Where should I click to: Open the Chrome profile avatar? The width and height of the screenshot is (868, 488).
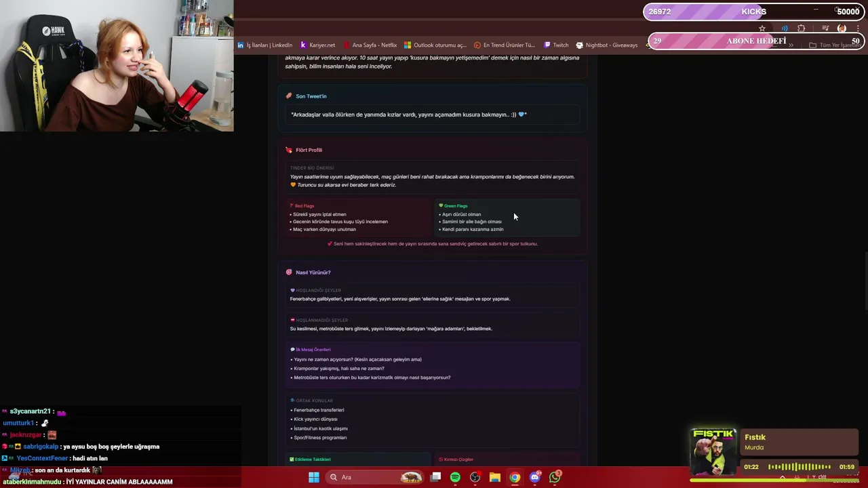click(842, 28)
